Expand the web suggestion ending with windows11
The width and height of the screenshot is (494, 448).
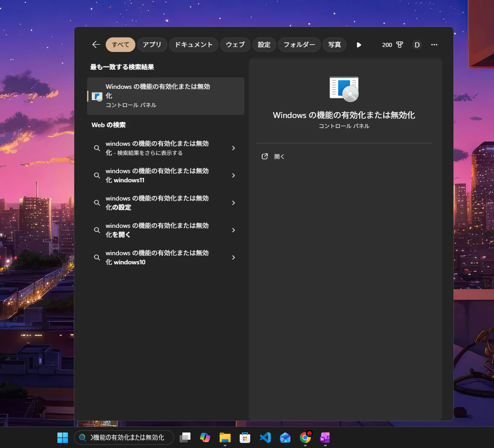233,175
